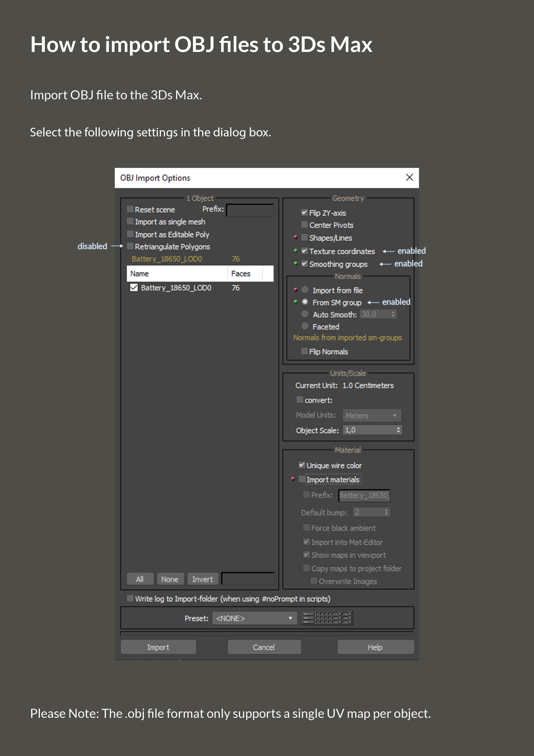Click the object Prefix input field
Viewport: 534px width, 756px height.
tap(250, 210)
